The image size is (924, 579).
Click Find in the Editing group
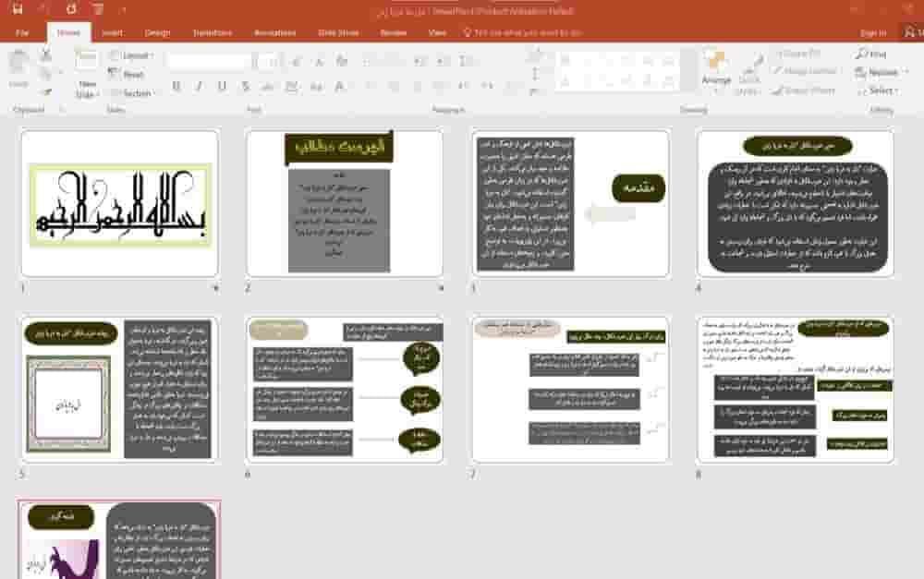tap(871, 54)
